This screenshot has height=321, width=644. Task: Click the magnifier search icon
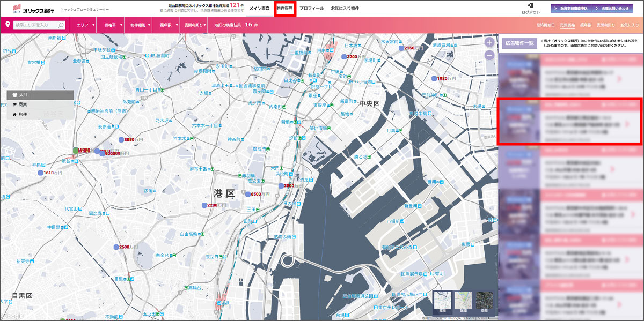(61, 25)
